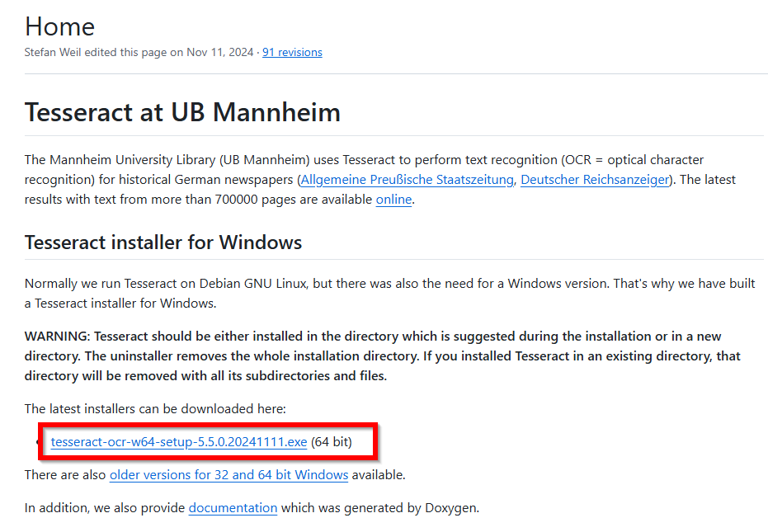This screenshot has width=768, height=532.
Task: Click the 'There are also' text
Action: [65, 475]
